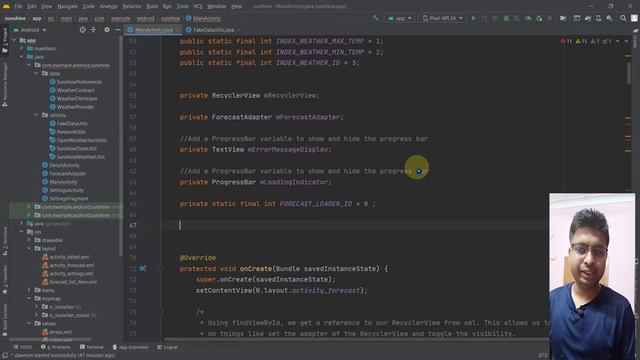640x360 pixels.
Task: Toggle the Build Variants side tab
Action: tap(5, 320)
